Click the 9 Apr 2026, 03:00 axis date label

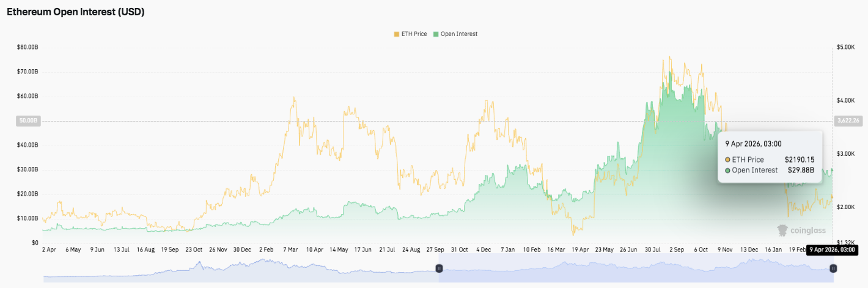(832, 249)
